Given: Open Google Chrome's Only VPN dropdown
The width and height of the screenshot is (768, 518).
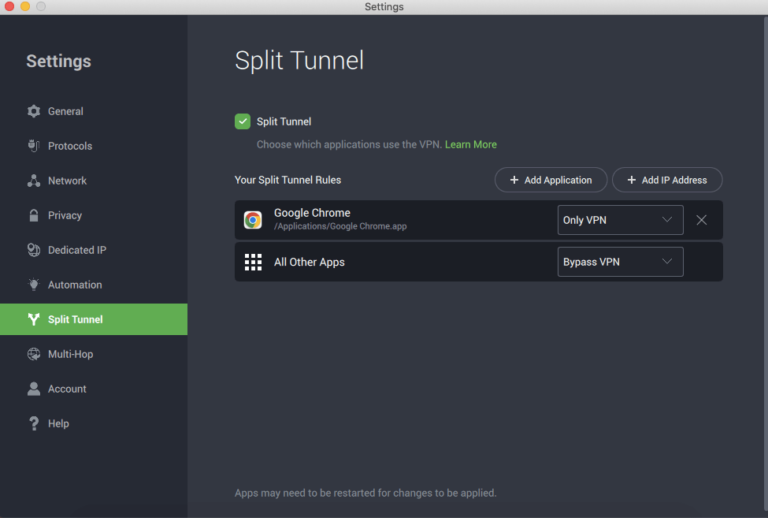Looking at the screenshot, I should coord(619,220).
